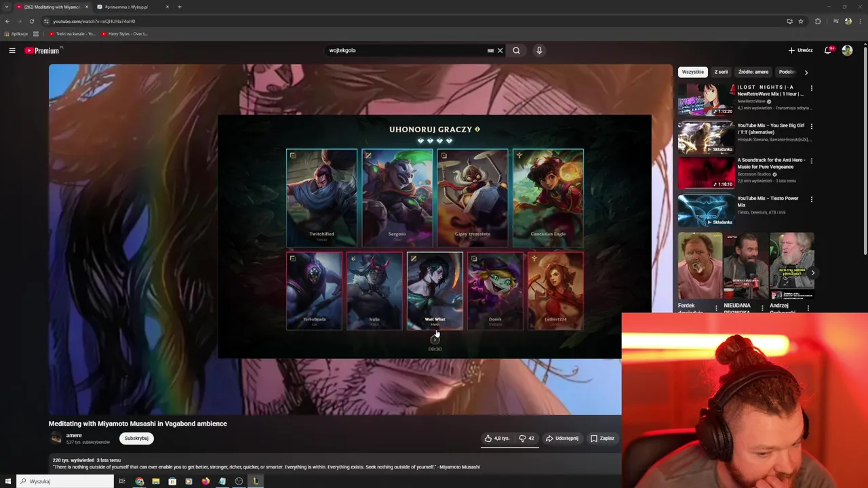Image resolution: width=868 pixels, height=488 pixels.
Task: Open options for NIEUDANA PROWOKA short
Action: pos(762,308)
